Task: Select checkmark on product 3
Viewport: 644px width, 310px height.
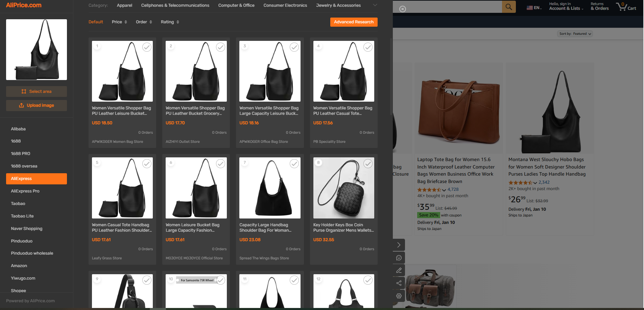Action: [294, 47]
